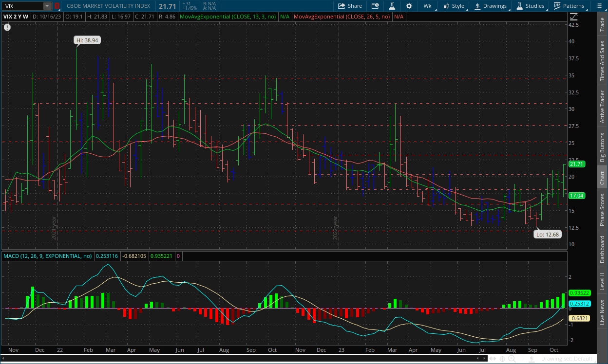Open the Big Buttons side tab

tap(602, 147)
